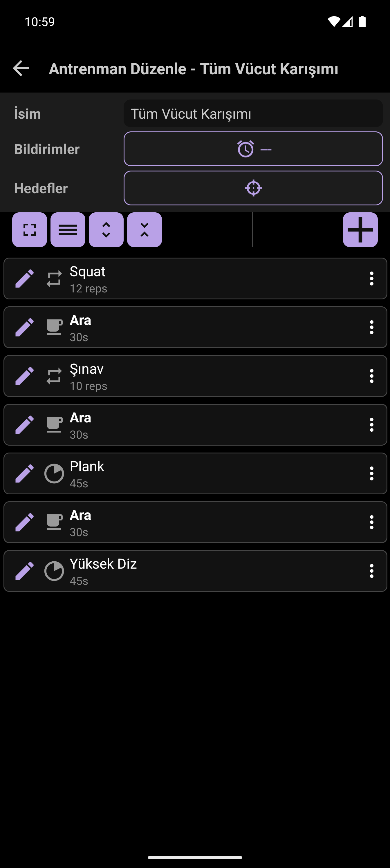
Task: Edit the Squat exercise with pencil icon
Action: tap(25, 279)
